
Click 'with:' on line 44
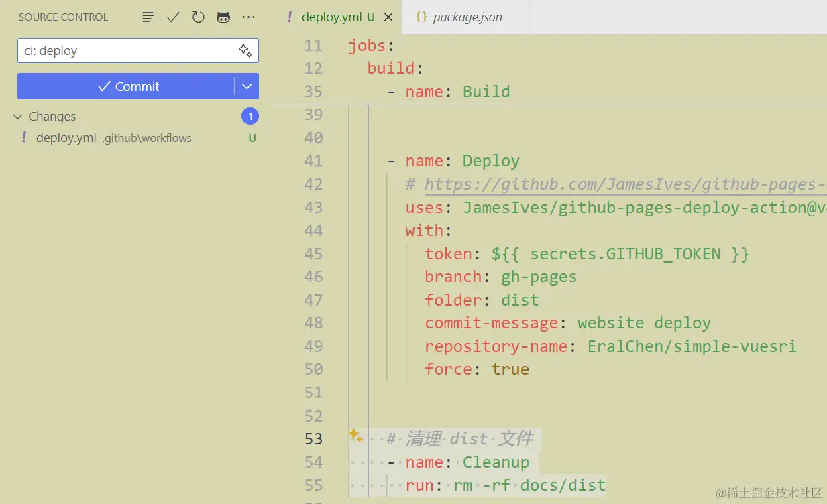point(429,231)
